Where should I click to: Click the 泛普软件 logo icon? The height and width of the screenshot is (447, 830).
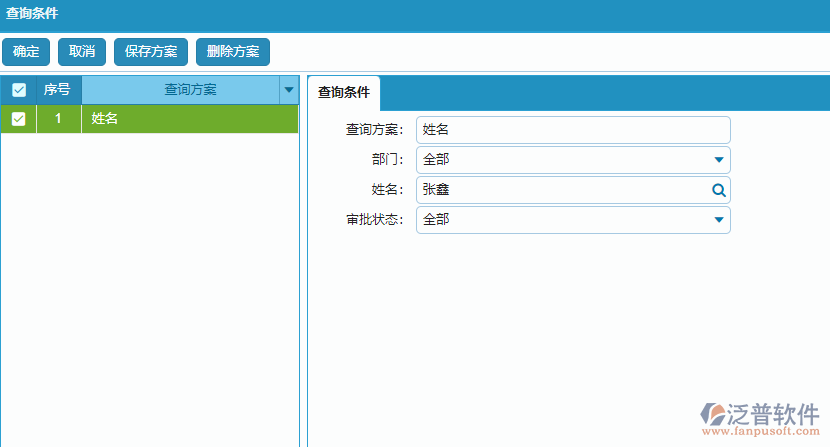[719, 413]
